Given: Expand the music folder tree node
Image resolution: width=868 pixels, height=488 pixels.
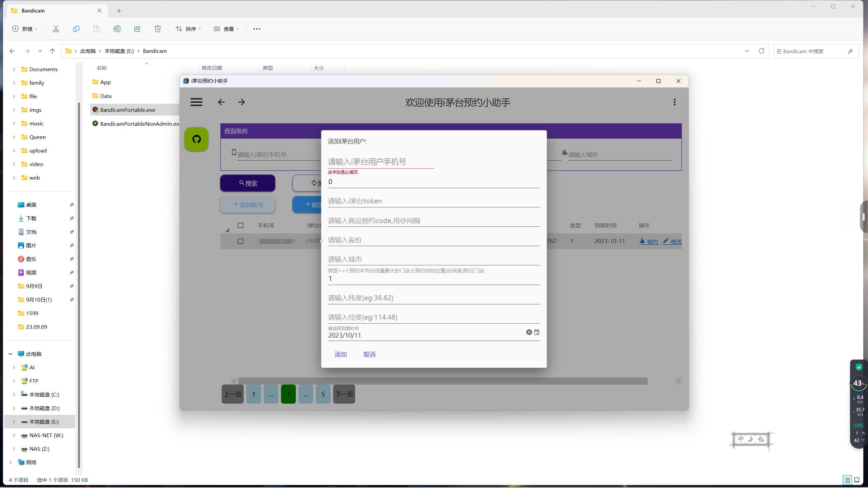Looking at the screenshot, I should coord(14,123).
